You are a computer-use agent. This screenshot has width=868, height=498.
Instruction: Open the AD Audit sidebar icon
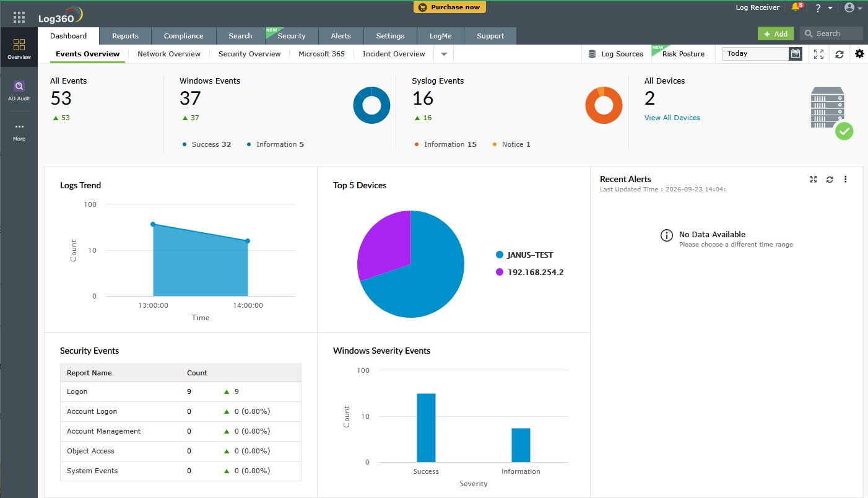19,90
